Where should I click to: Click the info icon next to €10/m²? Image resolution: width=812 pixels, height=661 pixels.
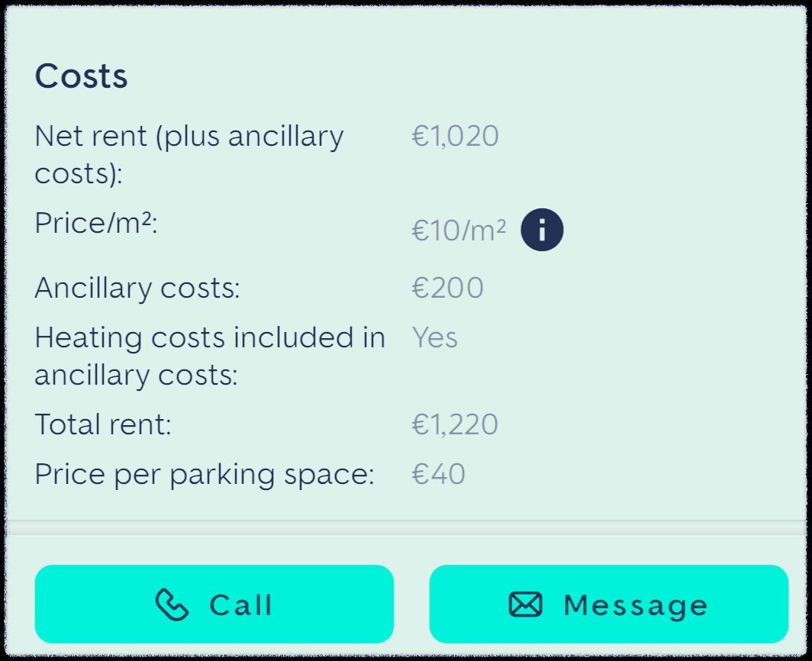click(x=542, y=230)
